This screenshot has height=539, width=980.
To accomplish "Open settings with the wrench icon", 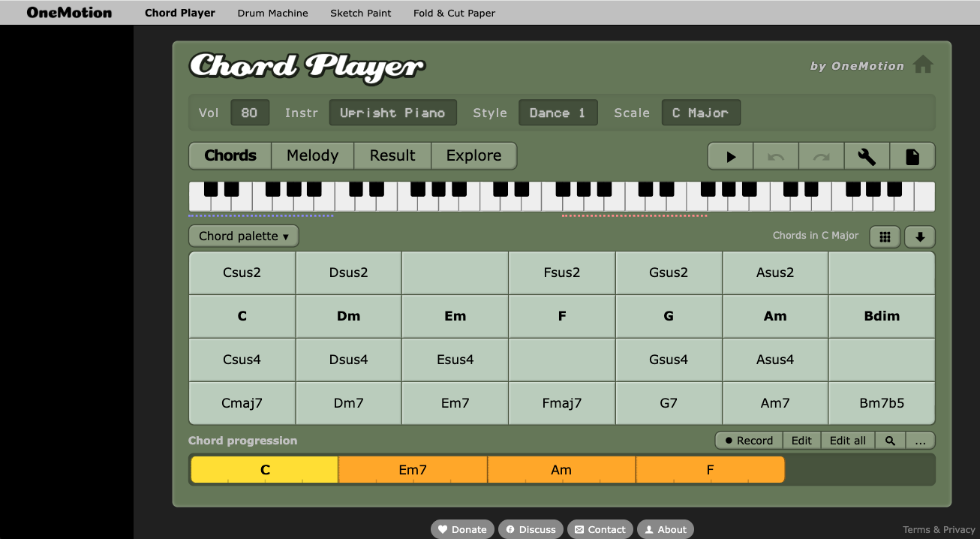I will (x=867, y=157).
